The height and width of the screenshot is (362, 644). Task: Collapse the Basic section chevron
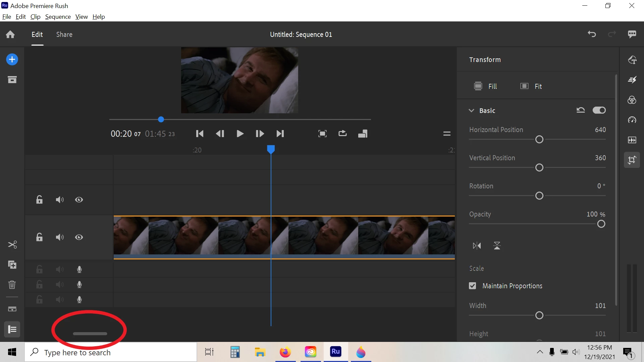(472, 111)
